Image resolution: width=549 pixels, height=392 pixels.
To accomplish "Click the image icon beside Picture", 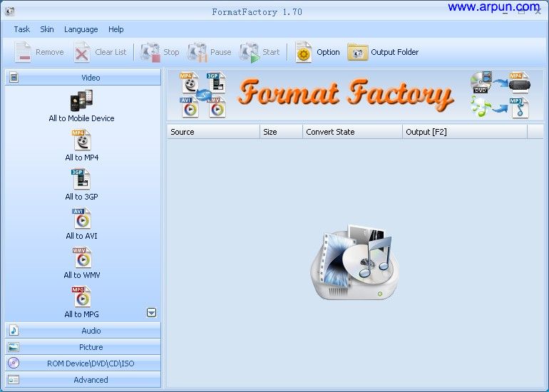I will pyautogui.click(x=14, y=347).
